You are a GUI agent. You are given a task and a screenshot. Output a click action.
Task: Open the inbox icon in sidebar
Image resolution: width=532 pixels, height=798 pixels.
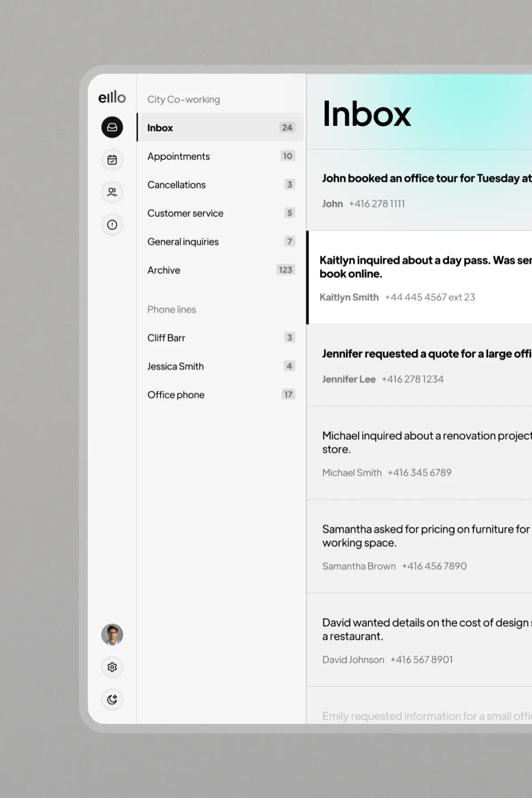coord(112,127)
